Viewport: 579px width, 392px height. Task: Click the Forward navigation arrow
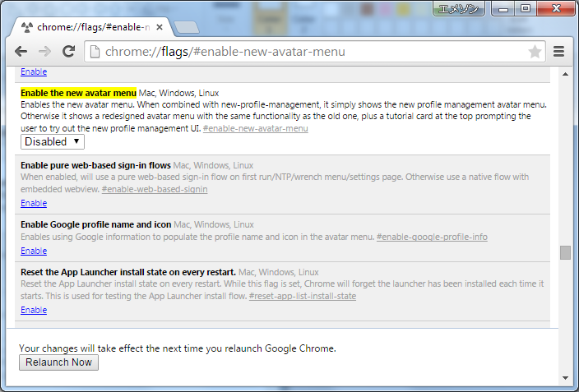45,52
